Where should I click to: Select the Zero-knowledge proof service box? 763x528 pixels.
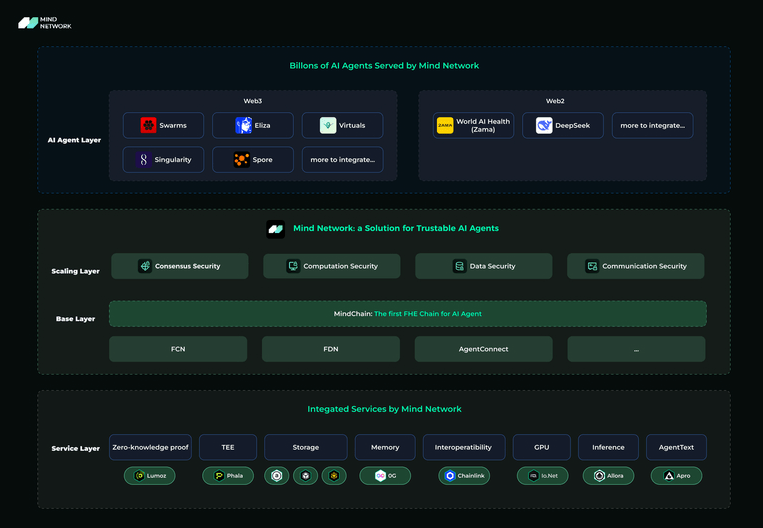coord(150,447)
